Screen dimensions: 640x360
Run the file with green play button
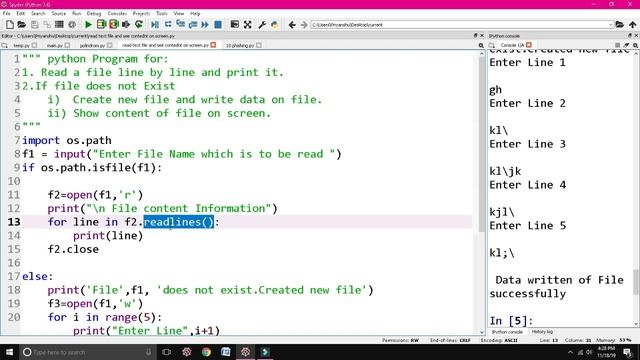tap(88, 24)
